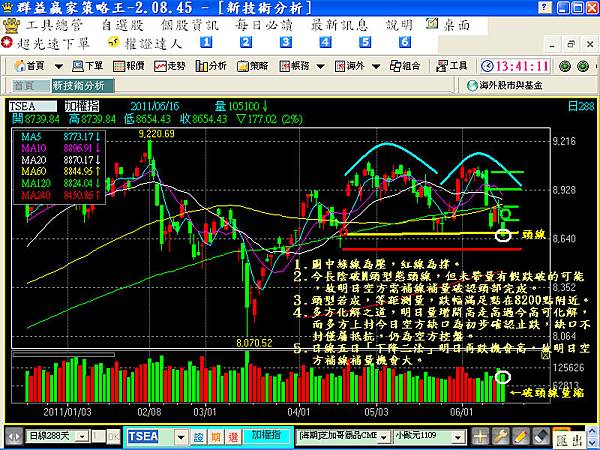Click the TSEA symbol field on chart

coord(33,106)
